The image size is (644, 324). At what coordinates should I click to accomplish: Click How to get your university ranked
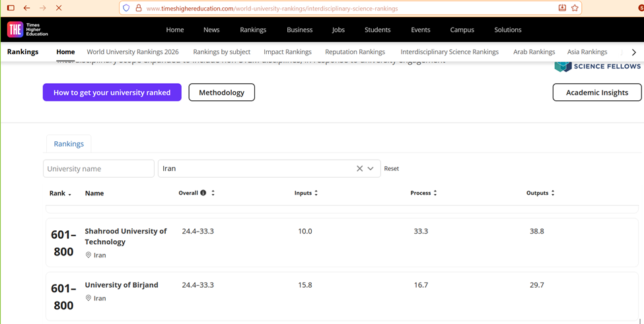112,92
